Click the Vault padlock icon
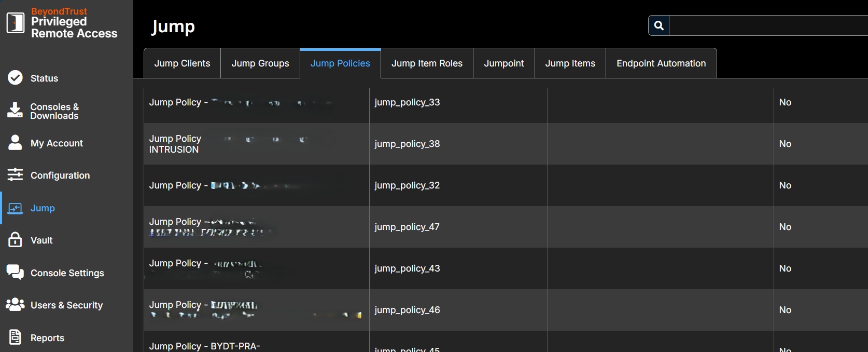868x352 pixels. 15,240
